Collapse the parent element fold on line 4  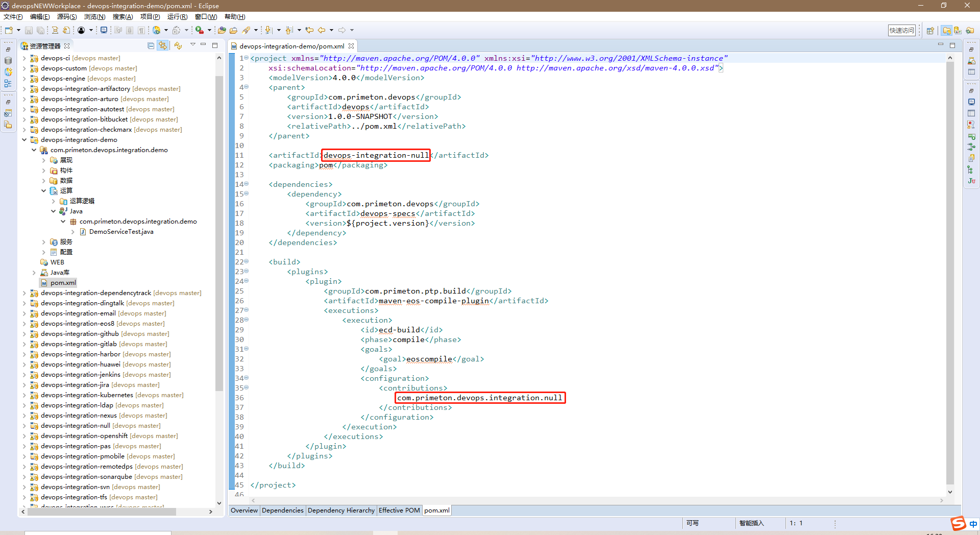(x=247, y=87)
